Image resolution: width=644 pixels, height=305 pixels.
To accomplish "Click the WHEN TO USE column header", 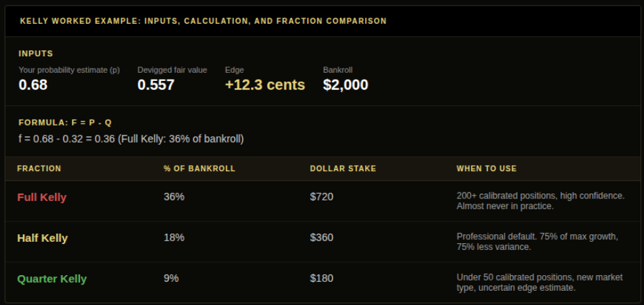I will coord(487,169).
